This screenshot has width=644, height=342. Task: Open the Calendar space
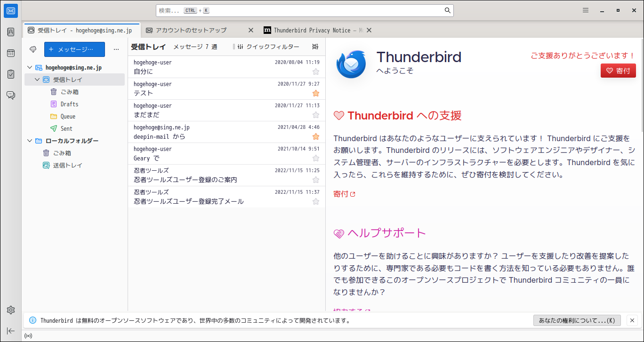pos(11,53)
